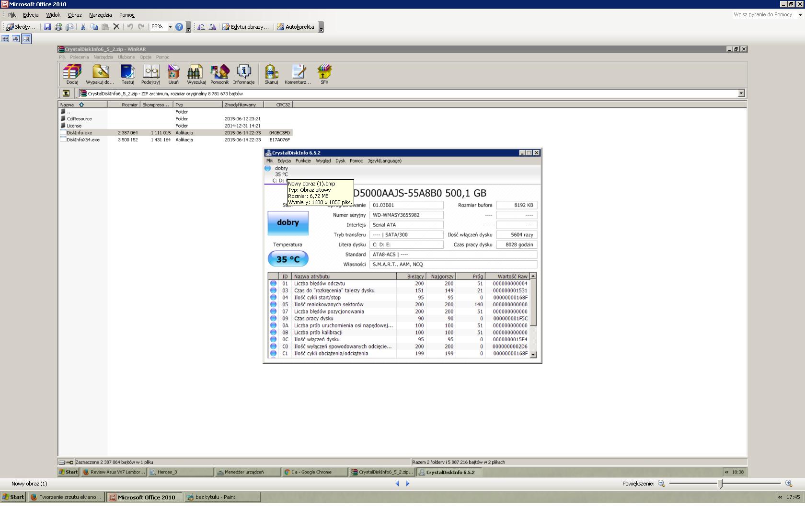This screenshot has width=805, height=532.
Task: Switch to 'bez tytułu - Paint' taskbar item
Action: click(222, 497)
